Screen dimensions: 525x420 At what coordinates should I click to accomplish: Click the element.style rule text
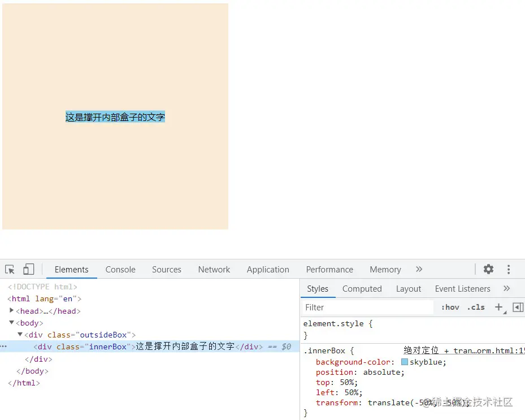[x=338, y=323]
